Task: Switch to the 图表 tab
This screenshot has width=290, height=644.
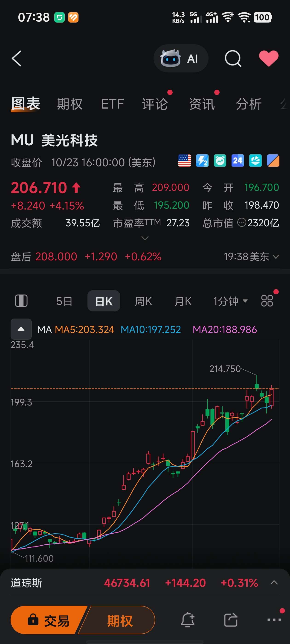Action: pos(26,103)
